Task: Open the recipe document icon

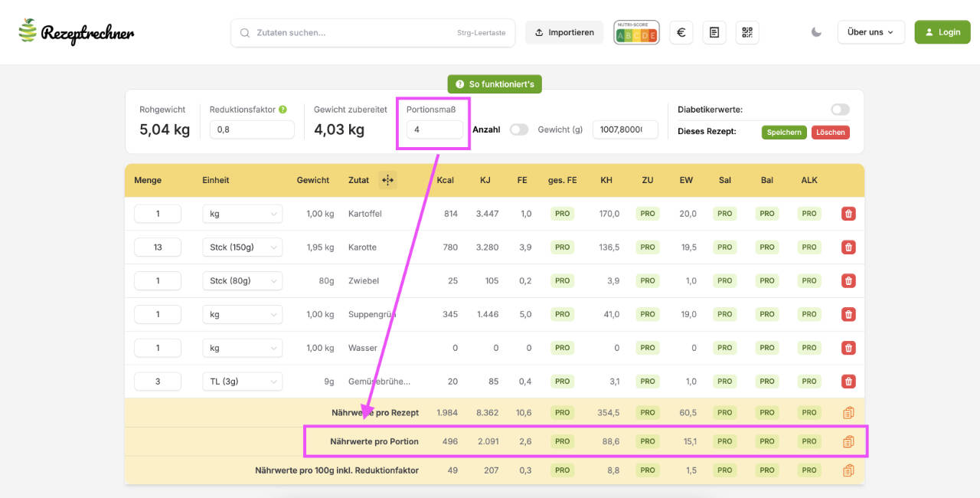Action: click(x=714, y=32)
